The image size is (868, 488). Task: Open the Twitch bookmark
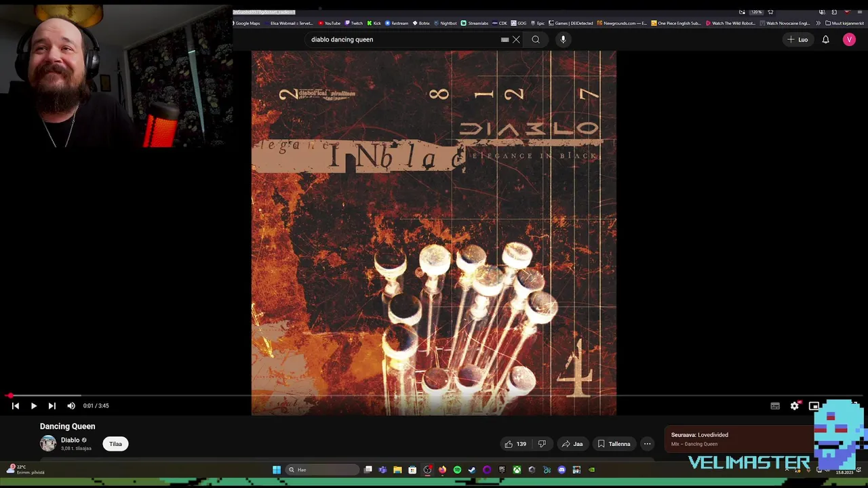coord(353,23)
